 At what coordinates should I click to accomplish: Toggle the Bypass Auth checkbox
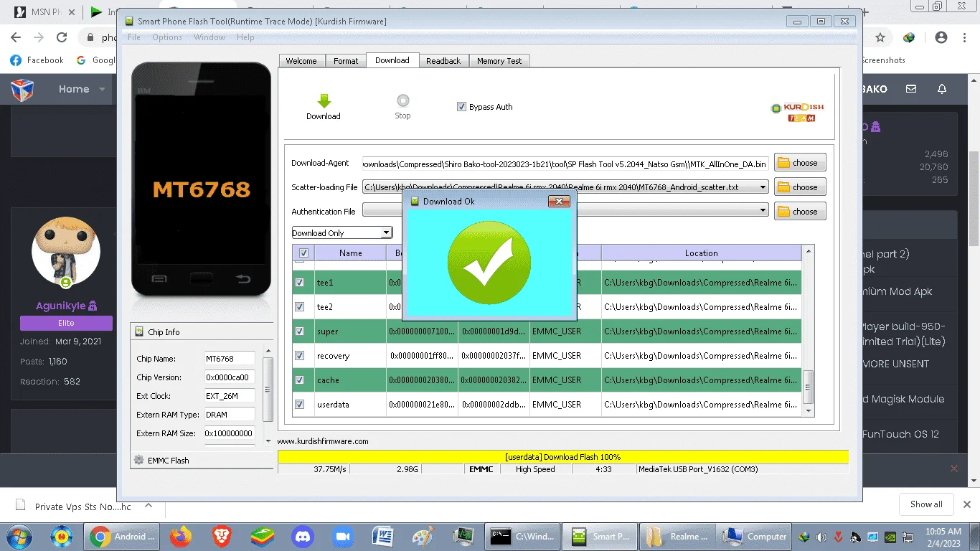point(461,107)
